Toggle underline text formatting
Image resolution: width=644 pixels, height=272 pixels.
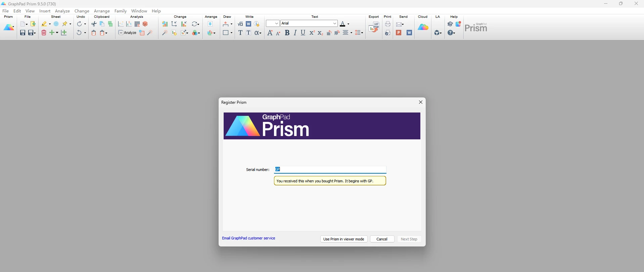303,33
